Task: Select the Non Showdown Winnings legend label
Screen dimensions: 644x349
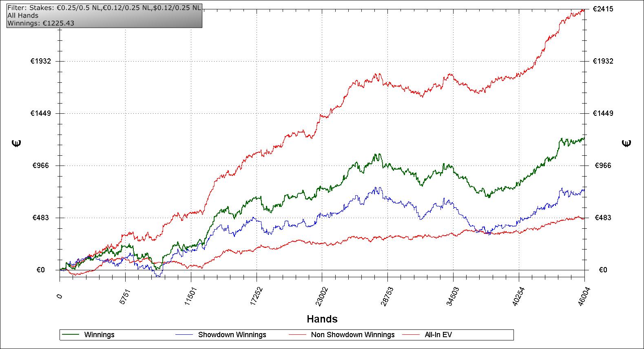Action: point(353,335)
